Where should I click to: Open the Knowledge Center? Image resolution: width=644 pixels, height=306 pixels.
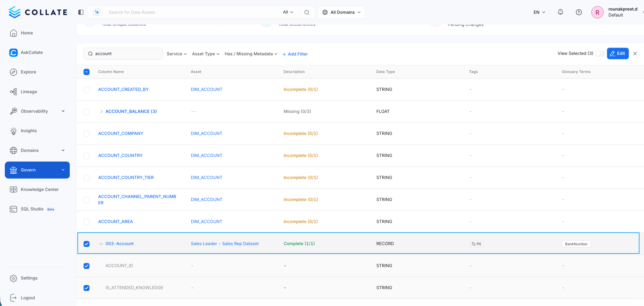pyautogui.click(x=40, y=189)
